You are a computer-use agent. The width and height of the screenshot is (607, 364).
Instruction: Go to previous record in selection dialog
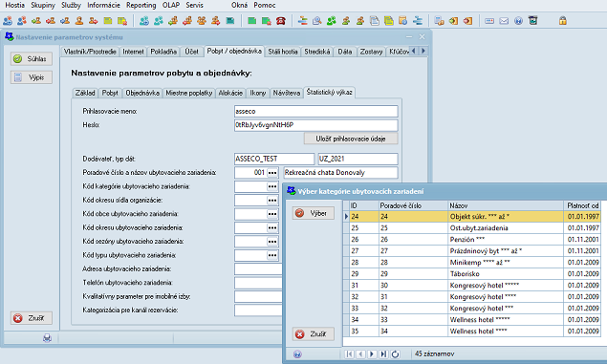[360, 353]
